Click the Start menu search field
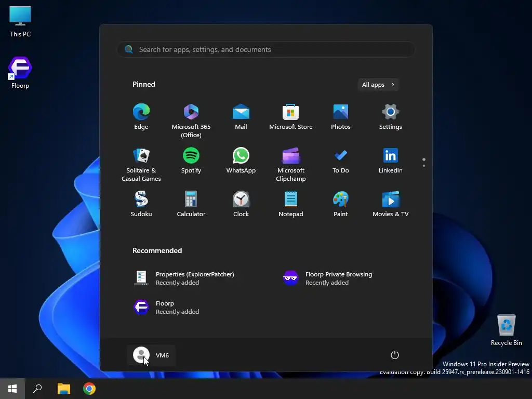Viewport: 532px width, 399px height. pyautogui.click(x=266, y=49)
